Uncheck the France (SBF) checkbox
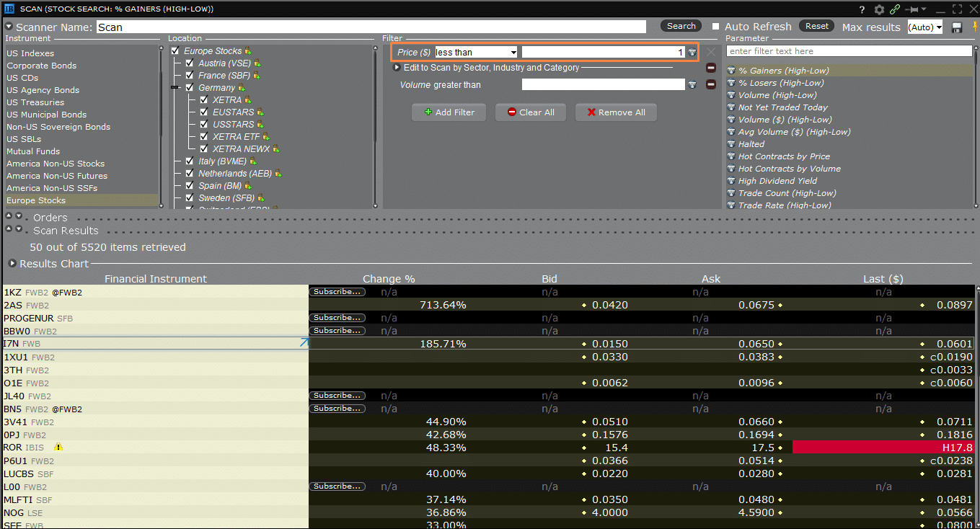The height and width of the screenshot is (529, 980). click(190, 76)
